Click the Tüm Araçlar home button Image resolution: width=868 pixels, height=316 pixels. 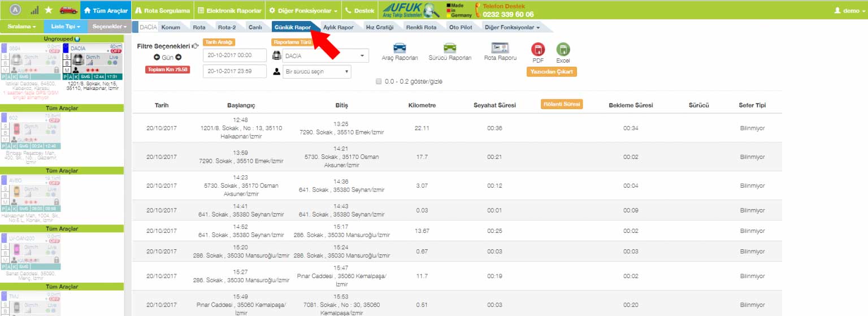(106, 10)
